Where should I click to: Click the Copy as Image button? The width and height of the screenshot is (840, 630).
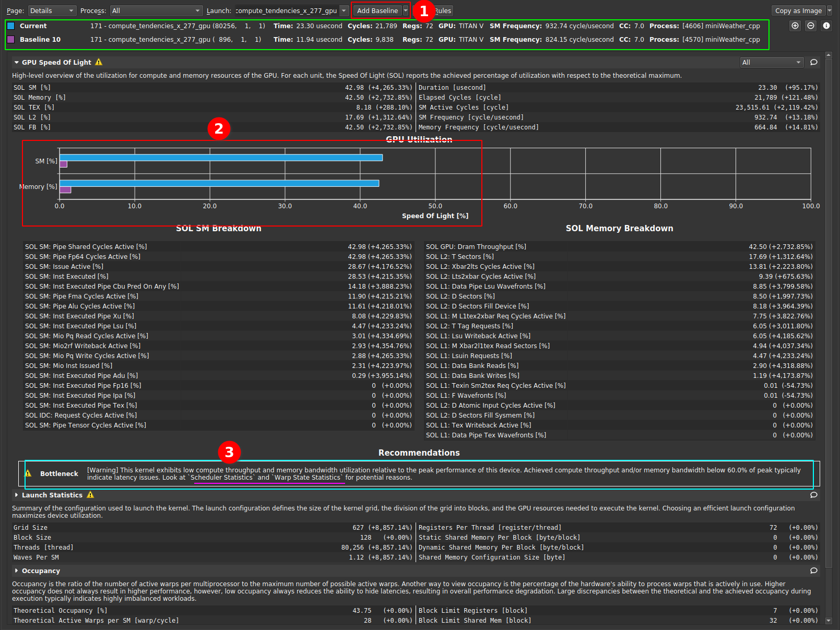(x=798, y=10)
